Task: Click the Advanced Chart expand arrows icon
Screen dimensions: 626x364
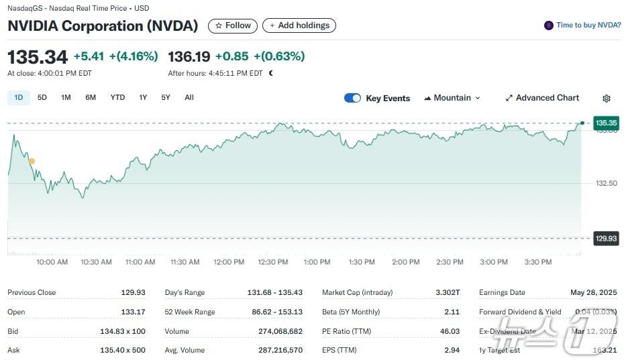Action: coord(509,98)
